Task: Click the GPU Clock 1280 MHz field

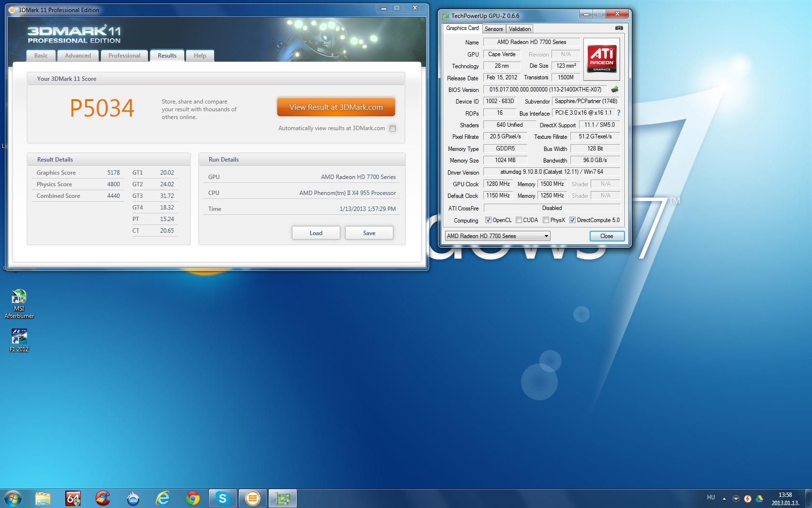Action: pos(498,184)
